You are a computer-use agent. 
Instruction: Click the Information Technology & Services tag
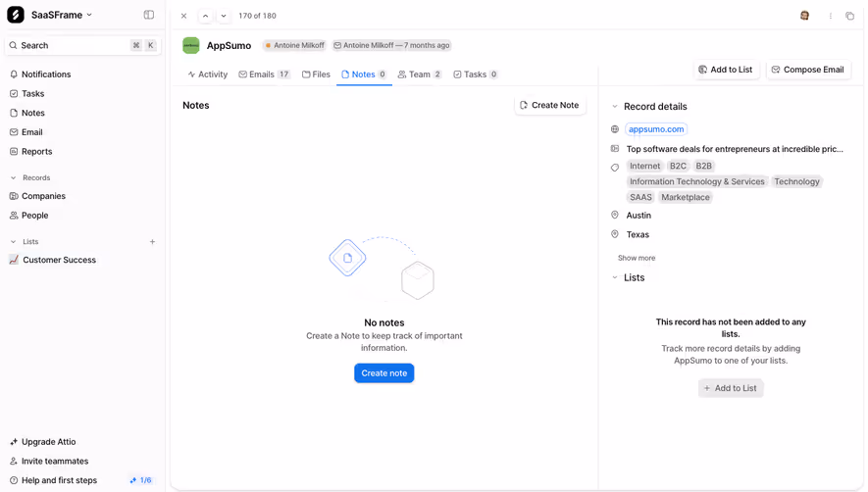tap(697, 181)
